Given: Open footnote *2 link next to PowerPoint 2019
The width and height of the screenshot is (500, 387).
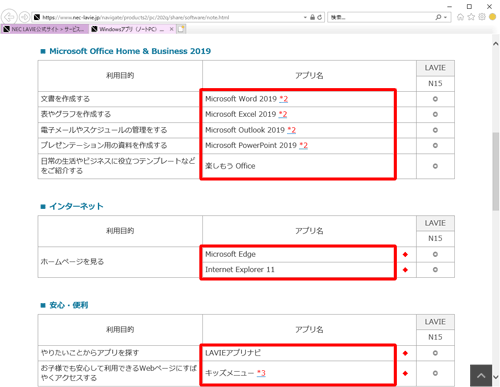Looking at the screenshot, I should click(x=303, y=145).
